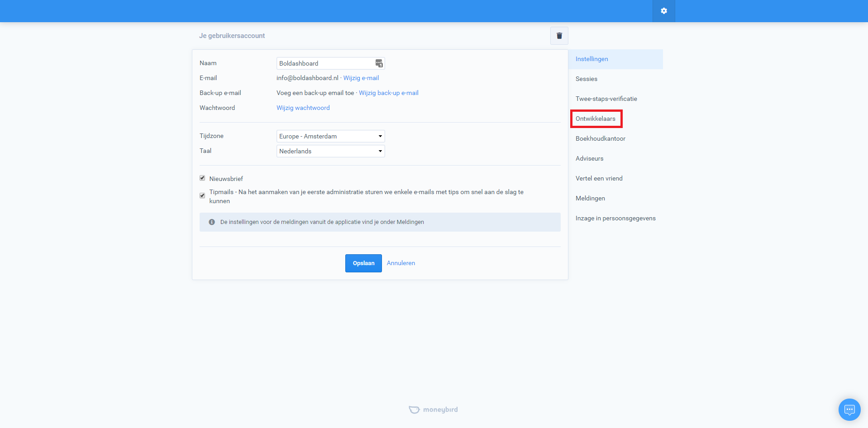Go to Sessies in the sidebar
868x428 pixels.
[x=586, y=79]
